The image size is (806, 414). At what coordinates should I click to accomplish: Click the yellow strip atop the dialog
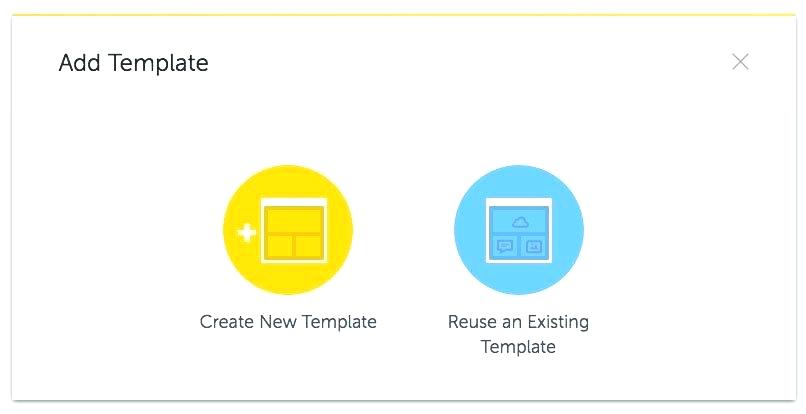click(403, 15)
